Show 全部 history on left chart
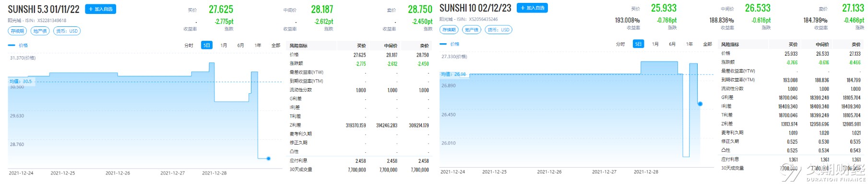 [x=275, y=46]
